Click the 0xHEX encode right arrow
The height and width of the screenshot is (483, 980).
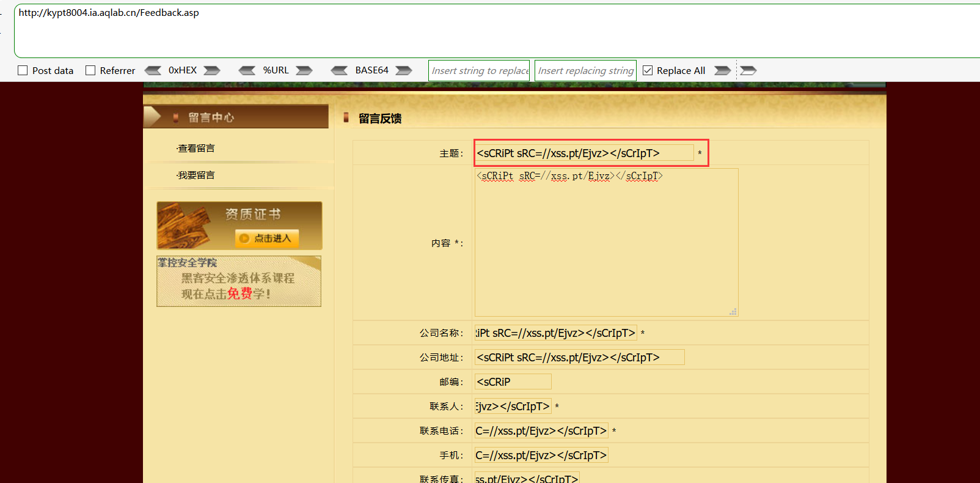tap(212, 70)
